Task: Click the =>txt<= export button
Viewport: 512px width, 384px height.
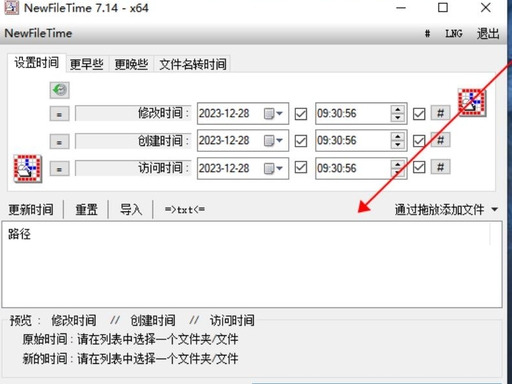Action: 185,210
